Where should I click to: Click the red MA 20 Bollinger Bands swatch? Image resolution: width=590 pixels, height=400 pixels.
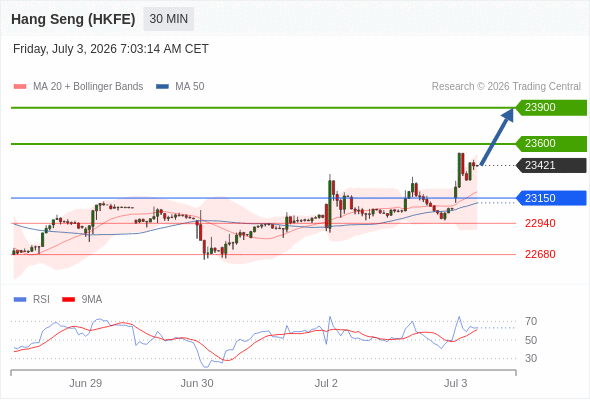(x=20, y=87)
